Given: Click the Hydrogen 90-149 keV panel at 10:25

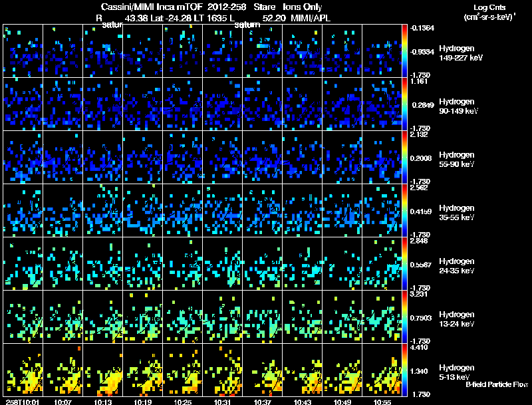Looking at the screenshot, I should tap(182, 104).
